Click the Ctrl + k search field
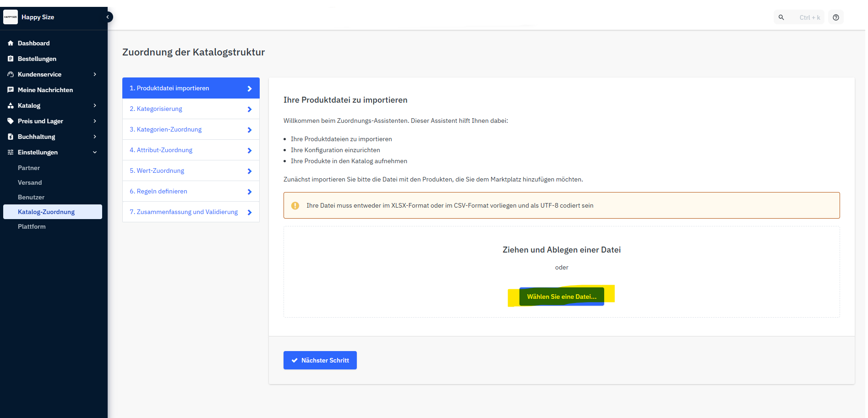Image resolution: width=868 pixels, height=418 pixels. click(x=809, y=17)
